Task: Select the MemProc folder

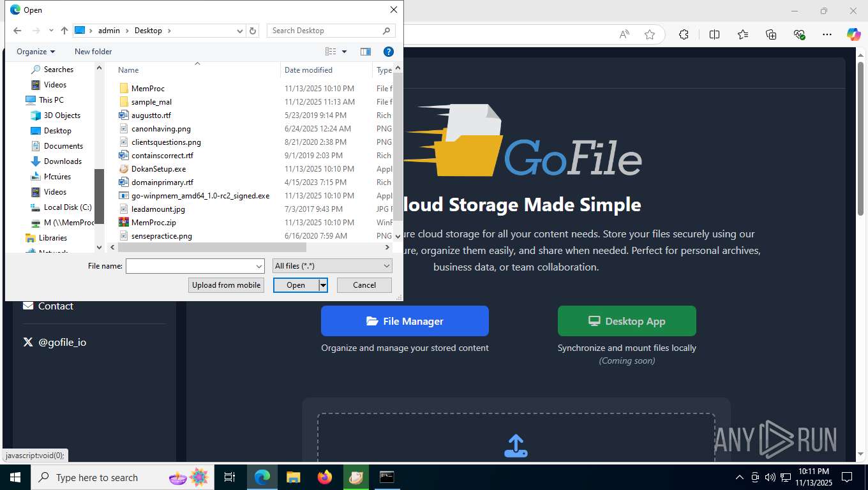Action: (148, 89)
